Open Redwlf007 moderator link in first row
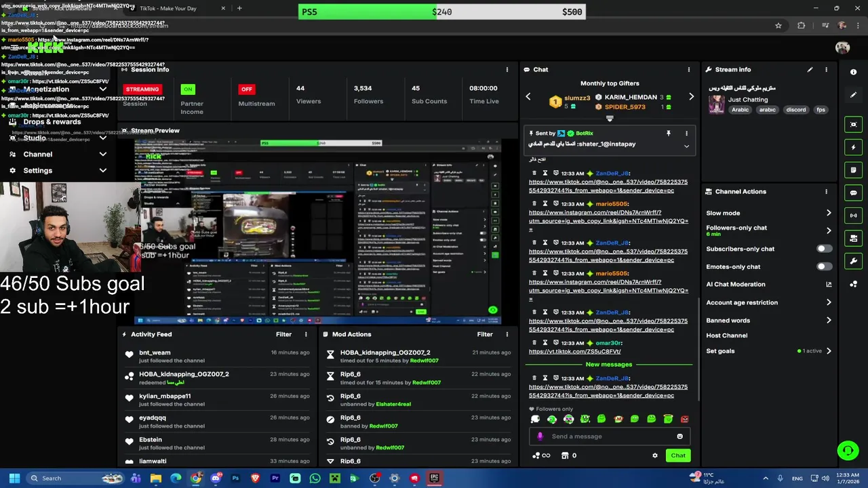 coord(424,361)
